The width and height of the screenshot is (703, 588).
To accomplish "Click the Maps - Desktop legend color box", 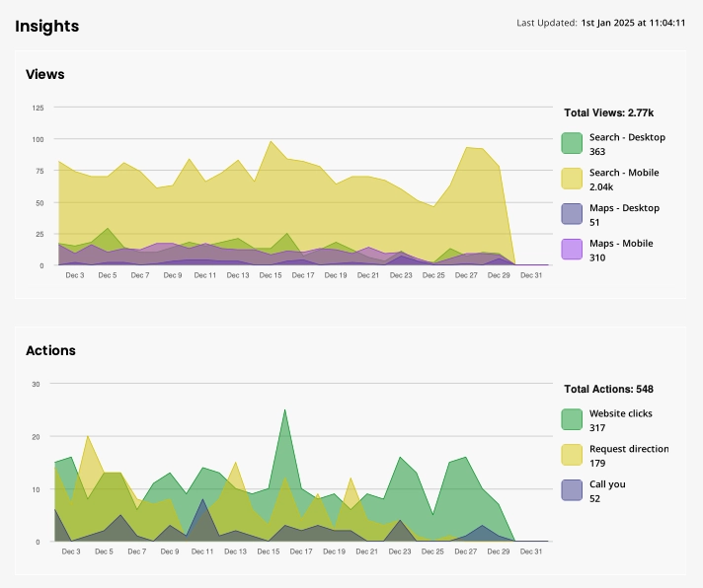I will pyautogui.click(x=572, y=214).
